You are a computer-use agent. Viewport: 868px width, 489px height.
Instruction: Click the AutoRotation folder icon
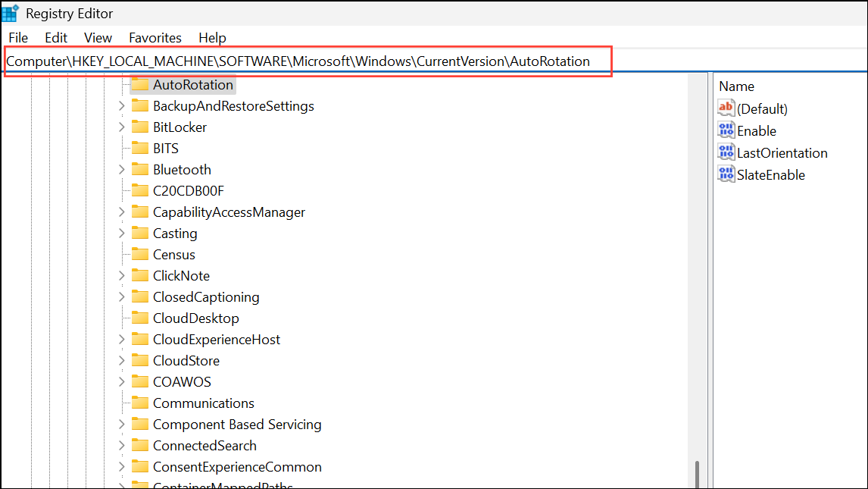point(139,84)
